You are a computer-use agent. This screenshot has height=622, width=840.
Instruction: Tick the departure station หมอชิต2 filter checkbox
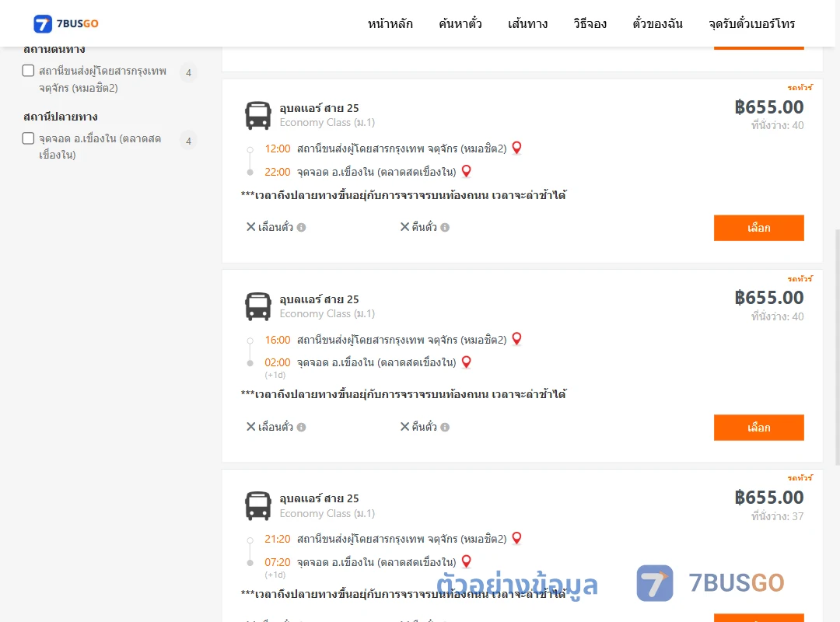click(29, 71)
